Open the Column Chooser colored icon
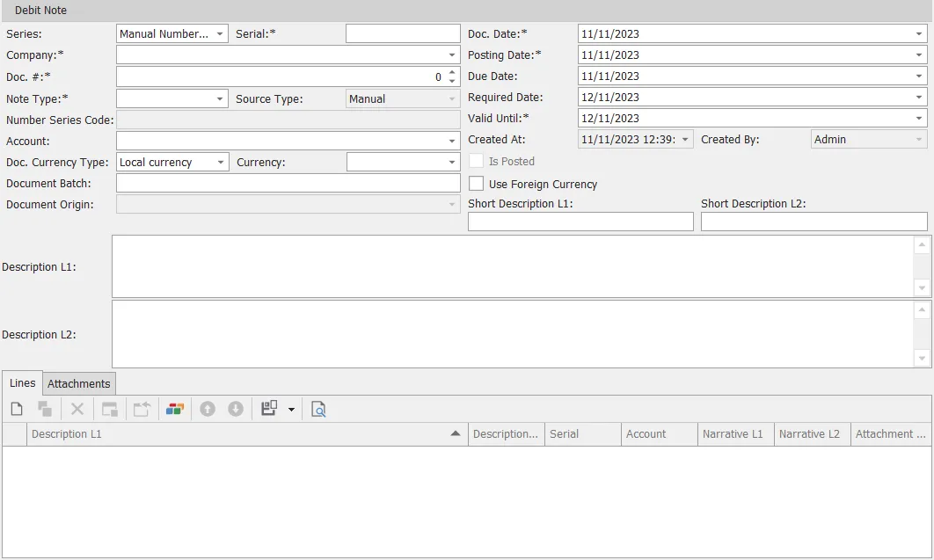The image size is (934, 560). (x=173, y=408)
